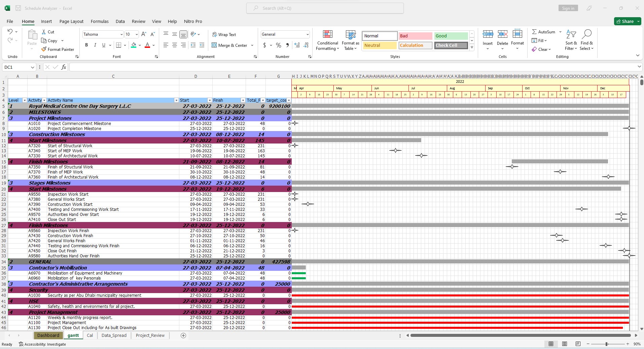Select the Good cell style swatch
Image resolution: width=644 pixels, height=349 pixels.
click(x=451, y=36)
